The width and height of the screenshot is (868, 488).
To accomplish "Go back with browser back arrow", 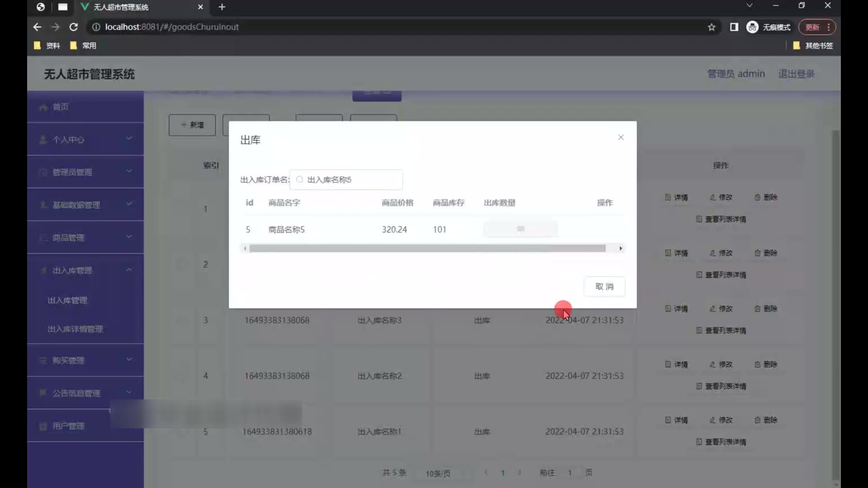I will (37, 27).
